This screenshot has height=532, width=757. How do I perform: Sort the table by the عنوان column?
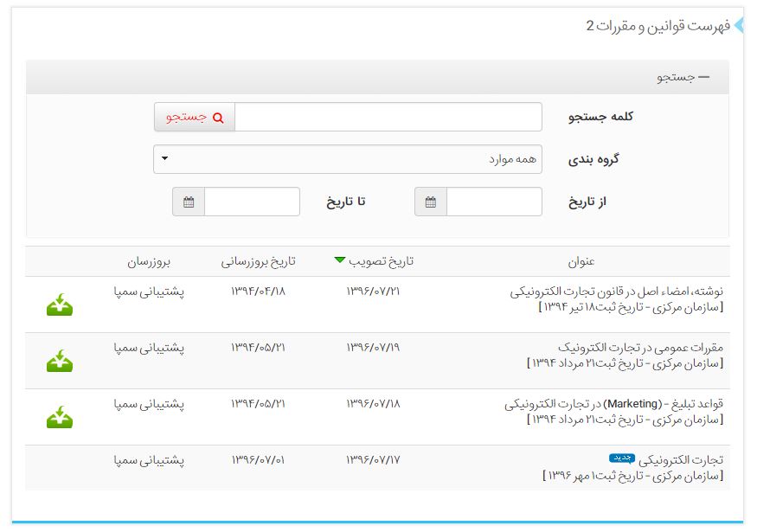578,261
